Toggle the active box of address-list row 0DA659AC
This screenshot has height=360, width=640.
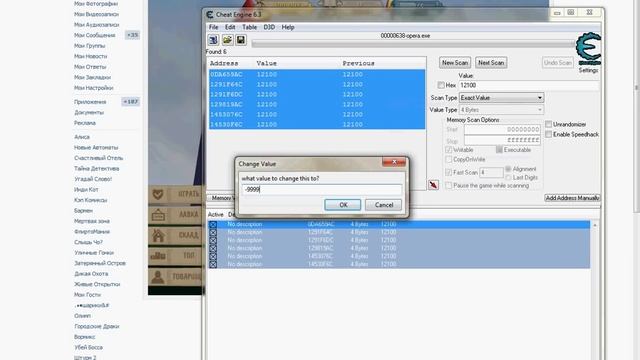click(x=213, y=224)
